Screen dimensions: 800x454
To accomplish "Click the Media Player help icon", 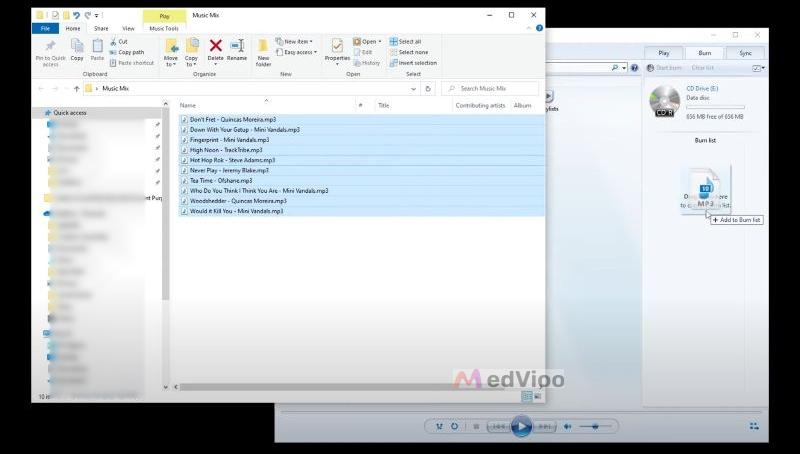I will pyautogui.click(x=634, y=68).
